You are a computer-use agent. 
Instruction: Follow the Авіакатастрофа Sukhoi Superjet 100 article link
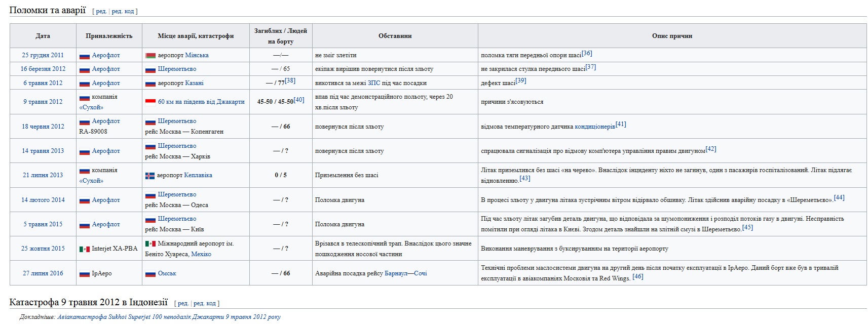tap(169, 317)
